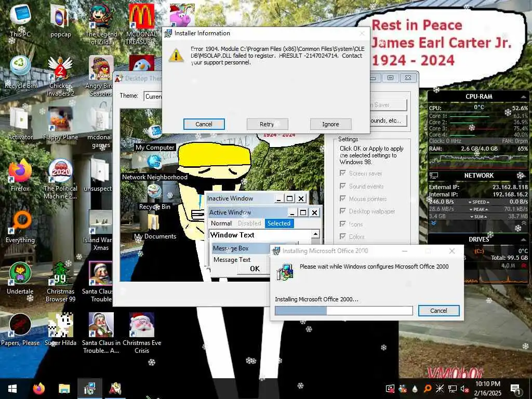
Task: Click Cancel in Installer Information dialog
Action: (x=204, y=124)
